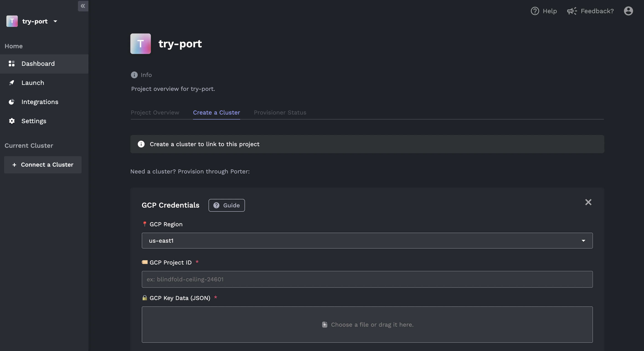
Task: Click info icon in the create cluster banner
Action: 141,144
